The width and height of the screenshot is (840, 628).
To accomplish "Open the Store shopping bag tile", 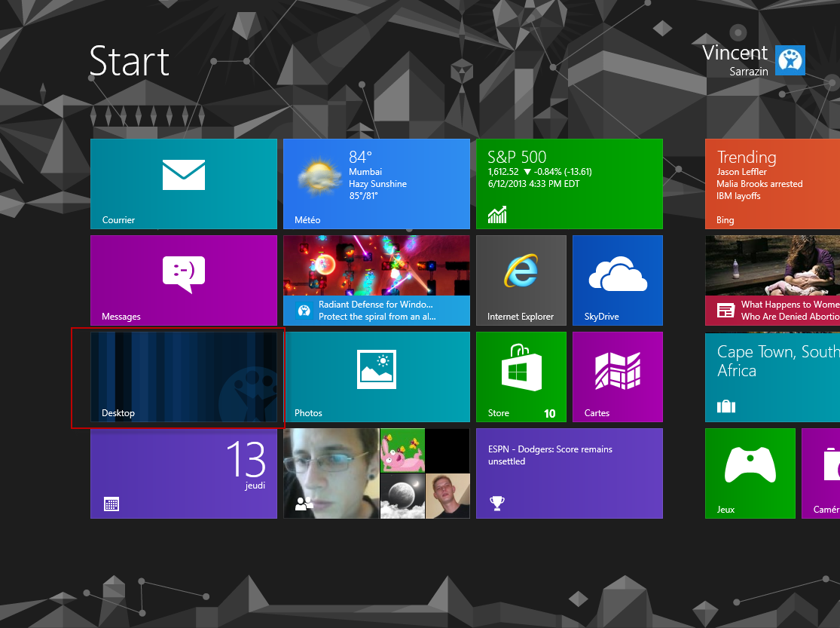I will (521, 376).
